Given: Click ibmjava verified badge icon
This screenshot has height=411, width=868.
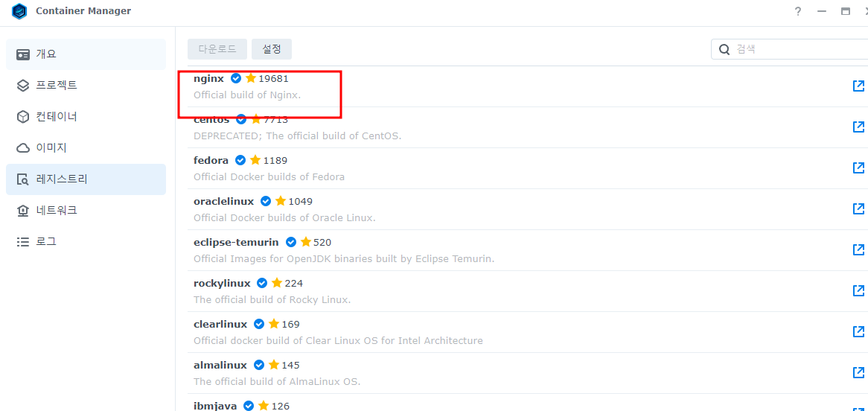Looking at the screenshot, I should [249, 406].
